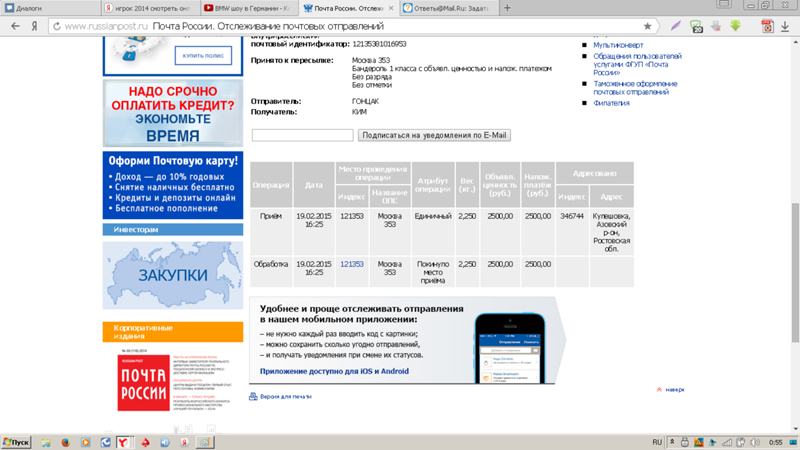Click the Приём operation cell
The width and height of the screenshot is (800, 450).
tap(271, 232)
